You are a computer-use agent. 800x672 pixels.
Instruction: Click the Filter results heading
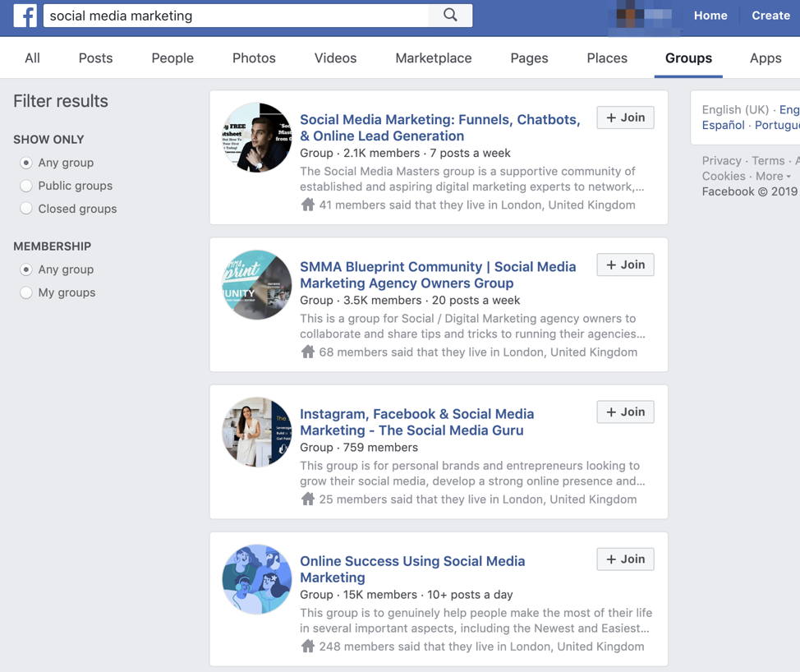(61, 101)
